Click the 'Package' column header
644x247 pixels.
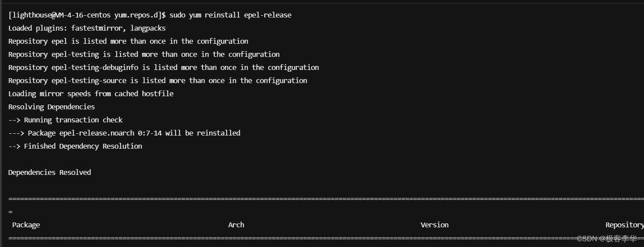(26, 225)
